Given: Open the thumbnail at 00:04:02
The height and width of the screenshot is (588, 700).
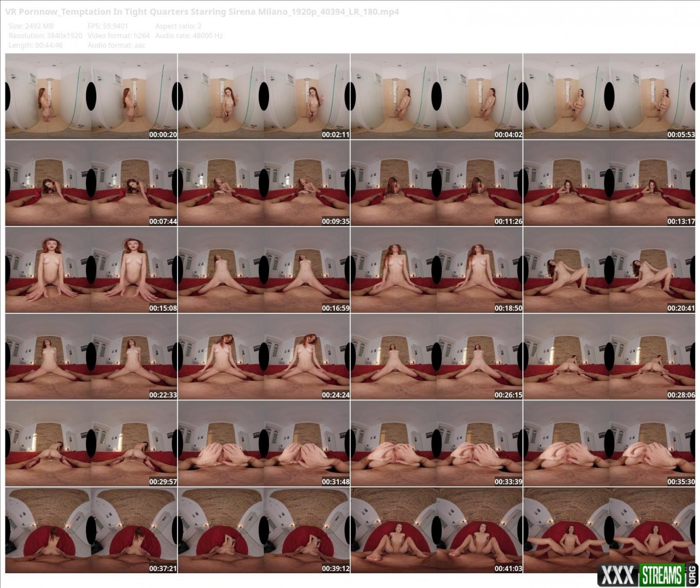Looking at the screenshot, I should [x=436, y=96].
